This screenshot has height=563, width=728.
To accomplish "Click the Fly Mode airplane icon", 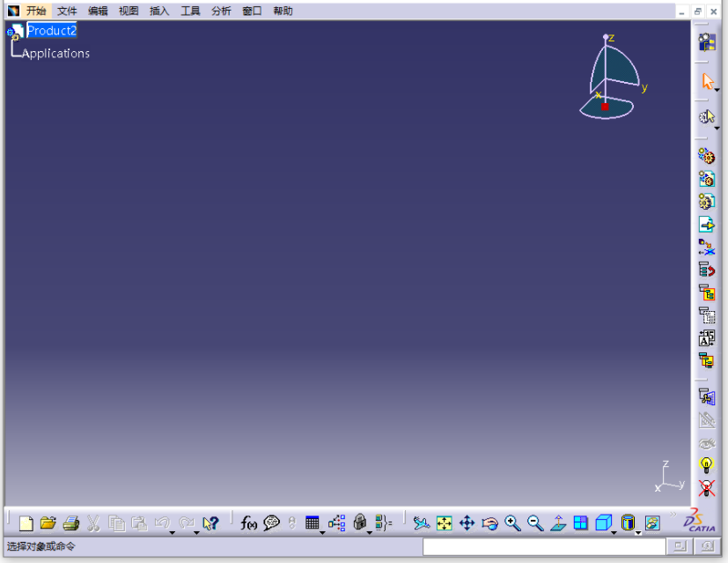I will coord(422,523).
